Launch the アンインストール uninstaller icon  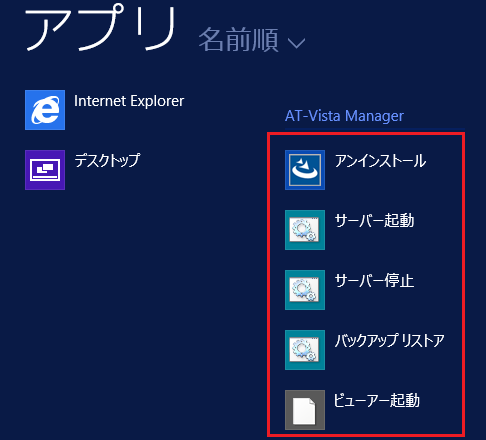click(305, 170)
